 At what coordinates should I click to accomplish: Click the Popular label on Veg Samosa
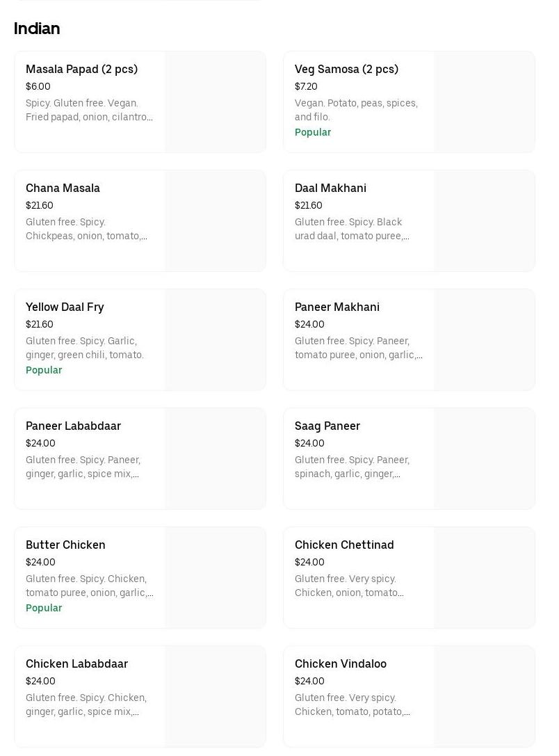[313, 133]
